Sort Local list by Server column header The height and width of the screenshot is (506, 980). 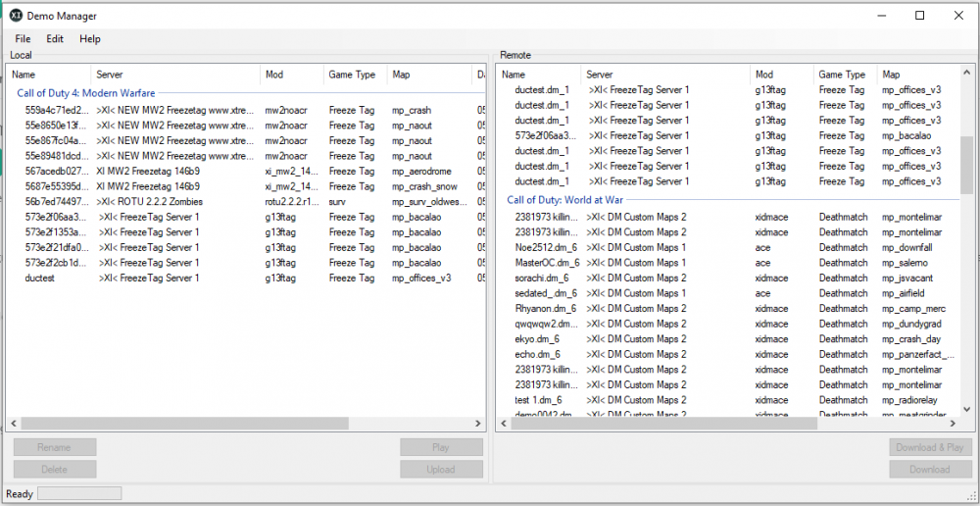(176, 75)
